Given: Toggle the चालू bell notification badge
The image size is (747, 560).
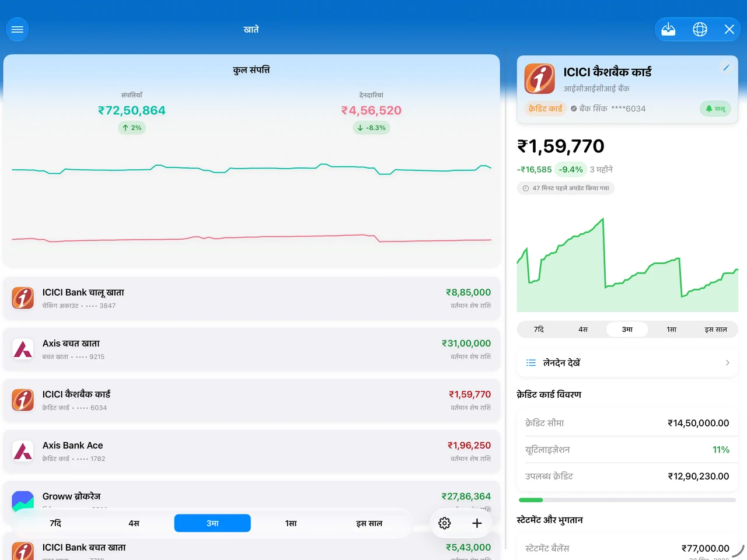Looking at the screenshot, I should tap(715, 108).
